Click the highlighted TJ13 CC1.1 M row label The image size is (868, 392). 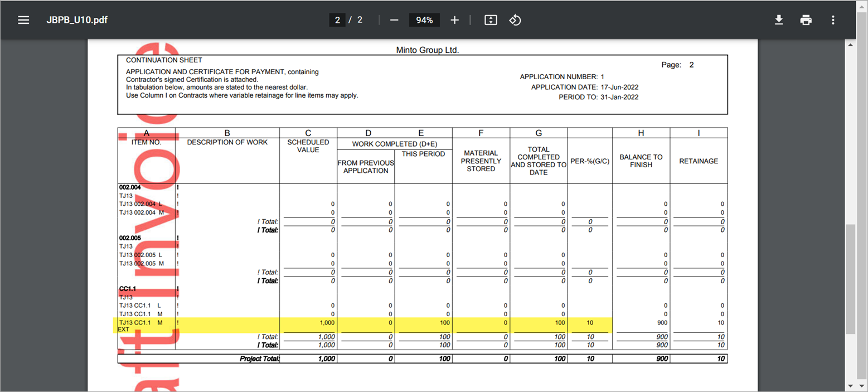click(141, 322)
